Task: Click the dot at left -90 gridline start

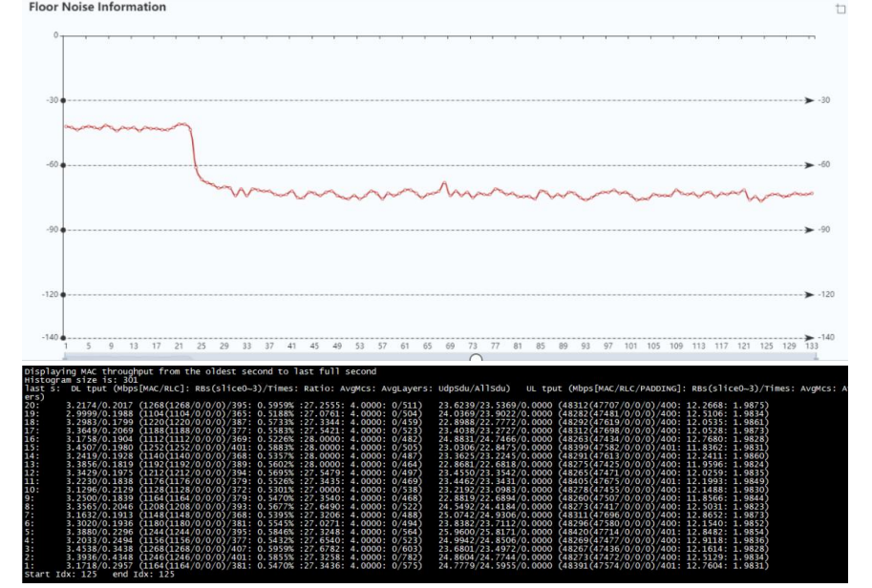Action: [63, 230]
